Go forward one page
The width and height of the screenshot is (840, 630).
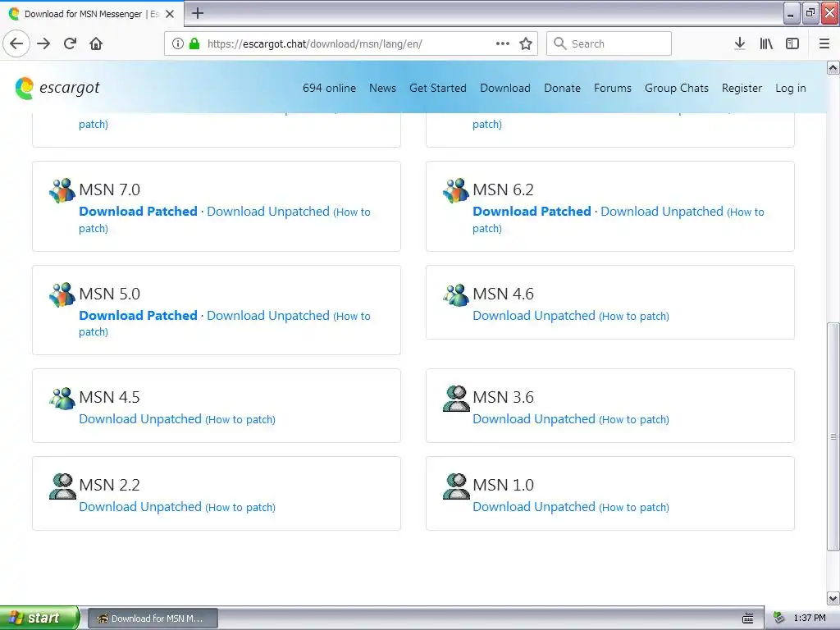tap(43, 43)
